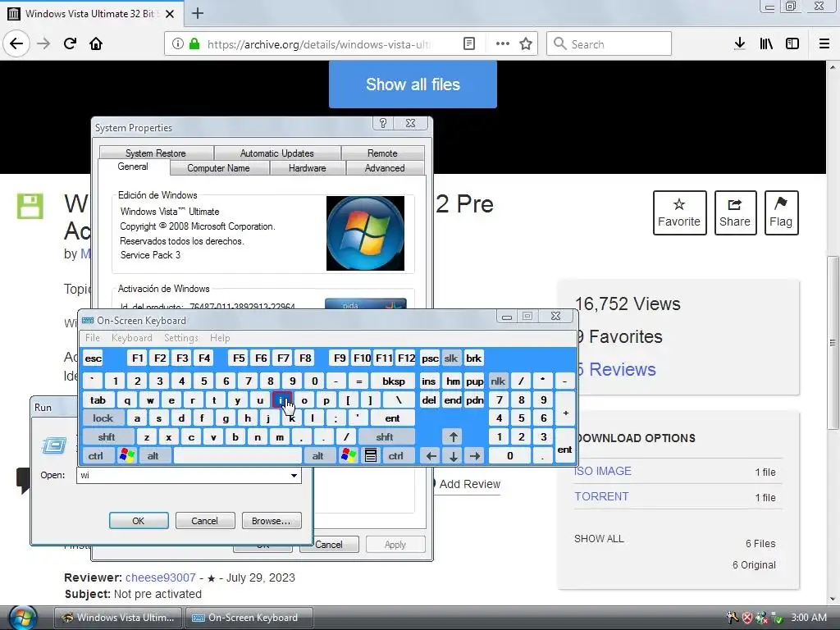Click the archive.org URL address field

[x=319, y=44]
